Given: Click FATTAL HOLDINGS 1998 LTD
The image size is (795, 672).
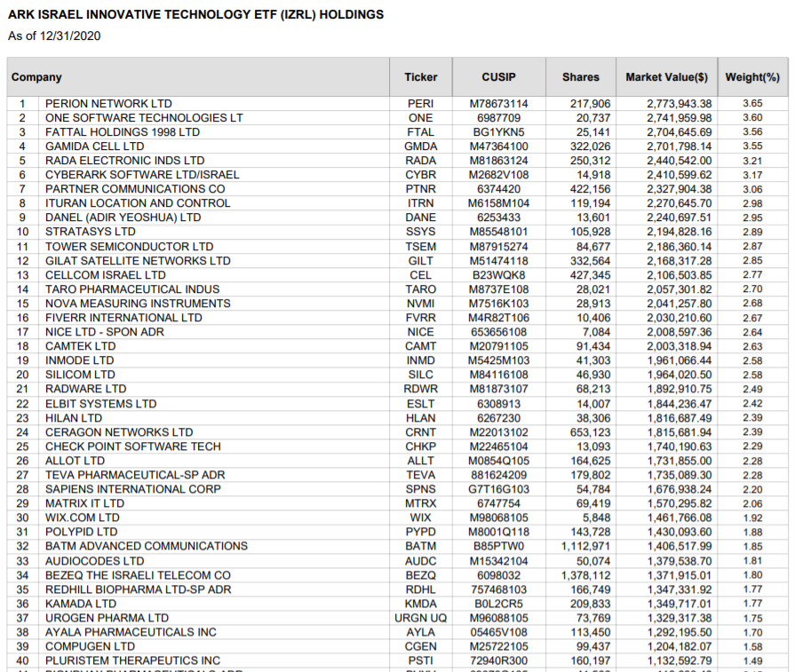Looking at the screenshot, I should [123, 131].
